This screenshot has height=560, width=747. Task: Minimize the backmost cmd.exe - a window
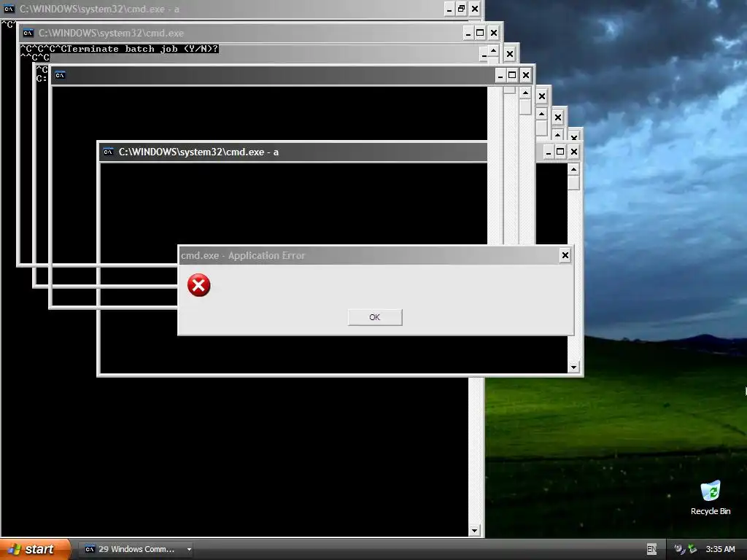449,9
